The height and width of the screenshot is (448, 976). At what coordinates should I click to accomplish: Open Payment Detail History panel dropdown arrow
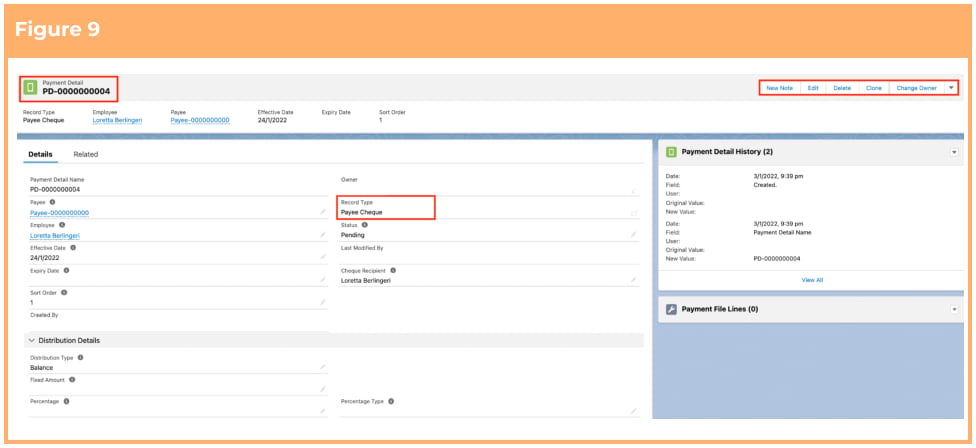(954, 152)
